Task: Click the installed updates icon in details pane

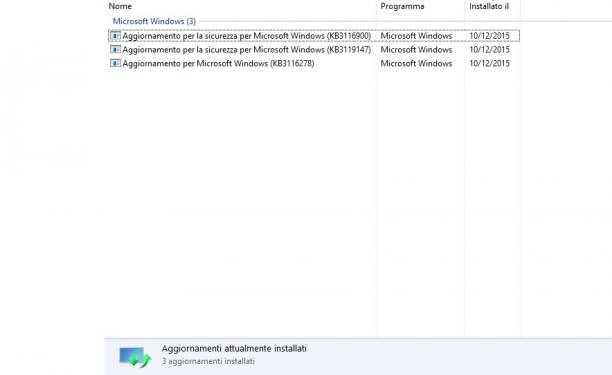Action: (135, 356)
